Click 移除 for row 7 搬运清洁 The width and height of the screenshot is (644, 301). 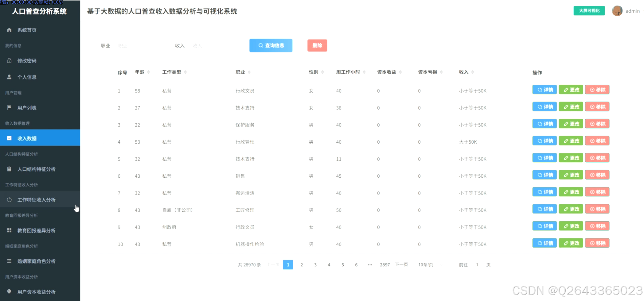pyautogui.click(x=597, y=192)
